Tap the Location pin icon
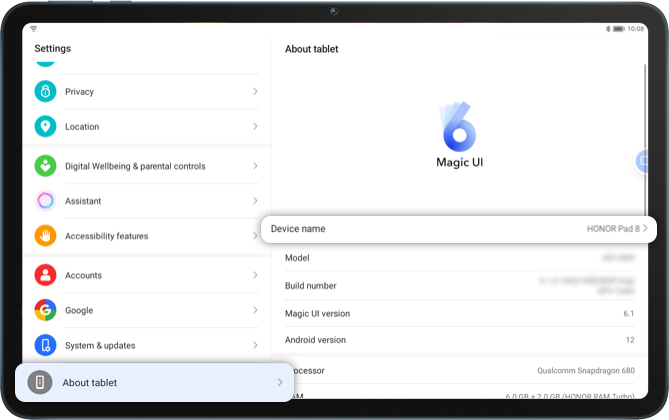669x420 pixels. pyautogui.click(x=45, y=127)
